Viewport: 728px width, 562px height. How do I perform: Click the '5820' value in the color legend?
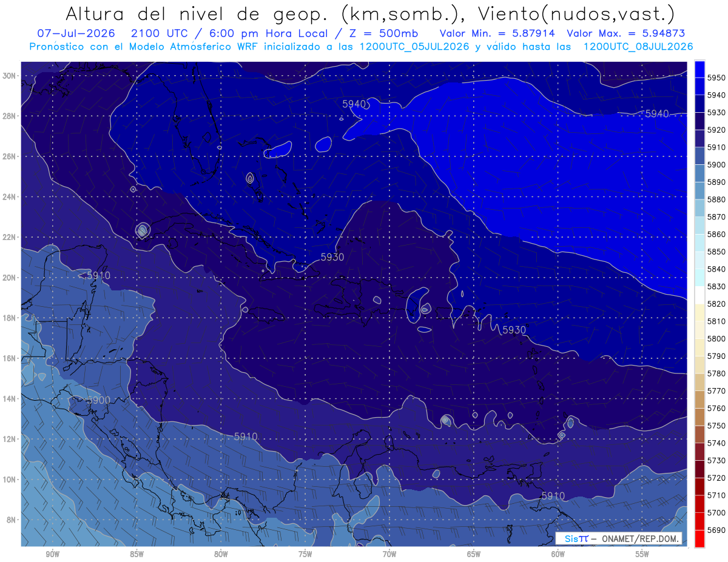coord(717,304)
